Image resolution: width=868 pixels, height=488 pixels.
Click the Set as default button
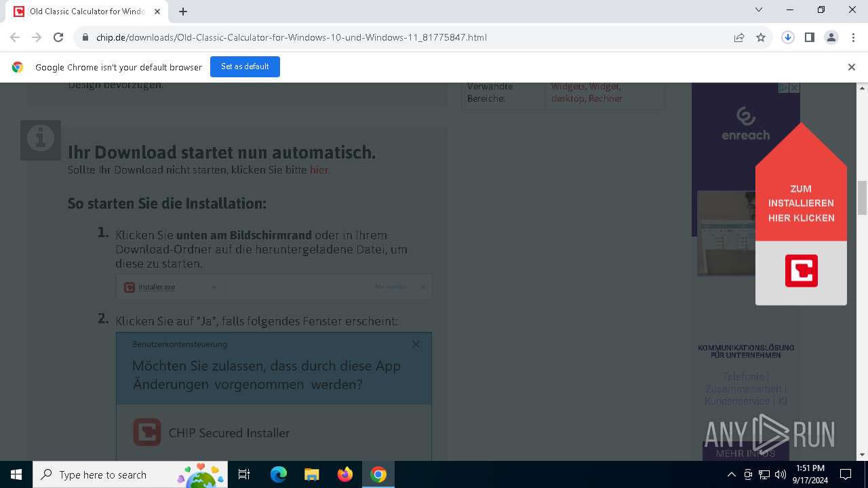(x=245, y=67)
